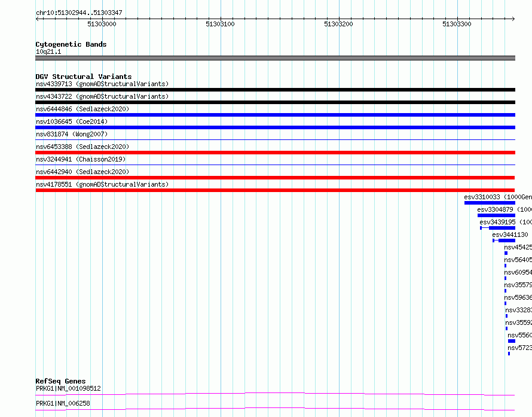
Task: Click the magenta intron line under PRKG1|NM_001098512
Action: [x=275, y=394]
